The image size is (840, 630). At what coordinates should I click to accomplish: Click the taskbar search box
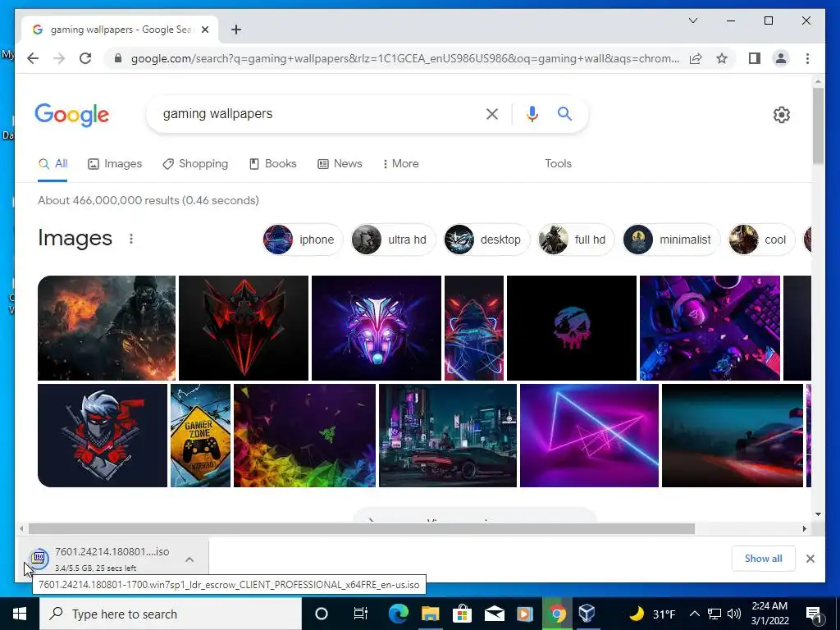click(x=171, y=614)
